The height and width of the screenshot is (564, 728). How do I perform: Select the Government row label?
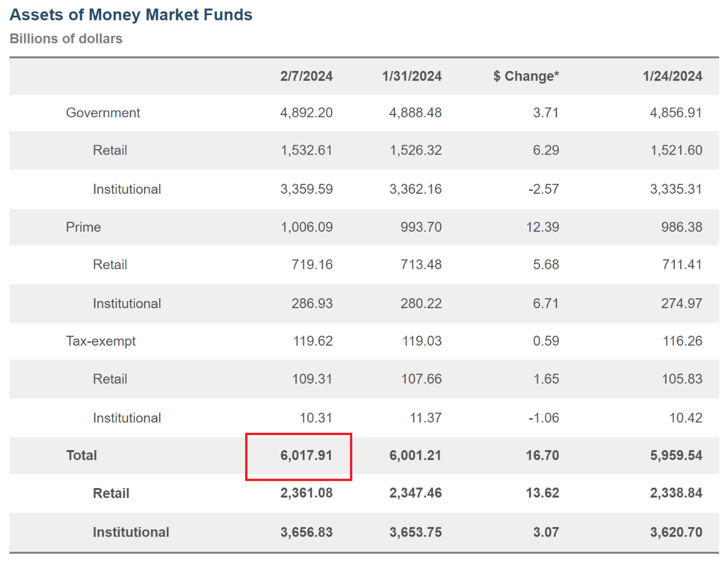tap(103, 113)
